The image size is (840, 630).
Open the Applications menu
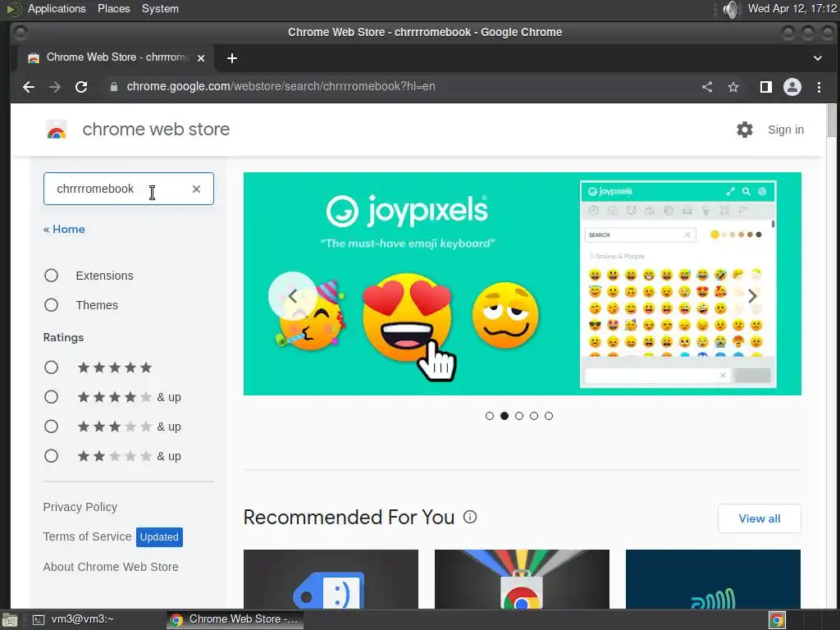click(57, 9)
